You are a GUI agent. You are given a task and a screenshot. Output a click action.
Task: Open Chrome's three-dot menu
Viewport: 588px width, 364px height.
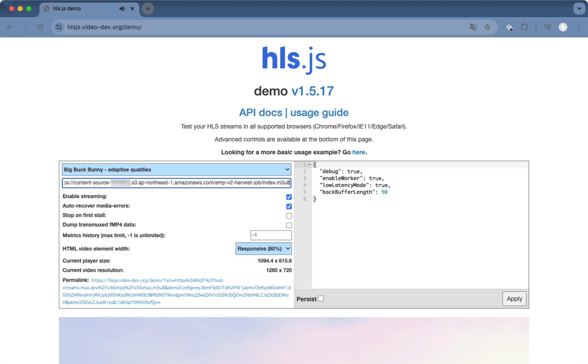[578, 27]
